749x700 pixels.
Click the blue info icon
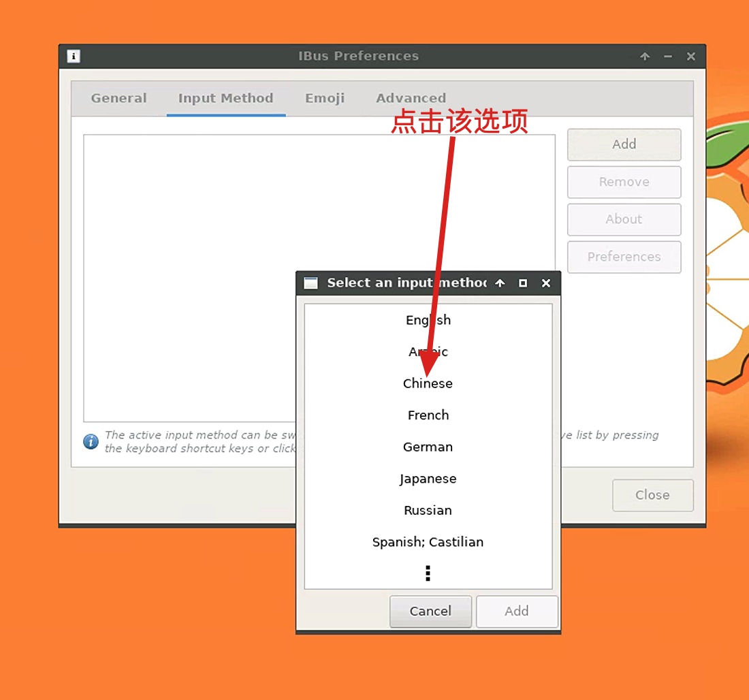(x=91, y=441)
